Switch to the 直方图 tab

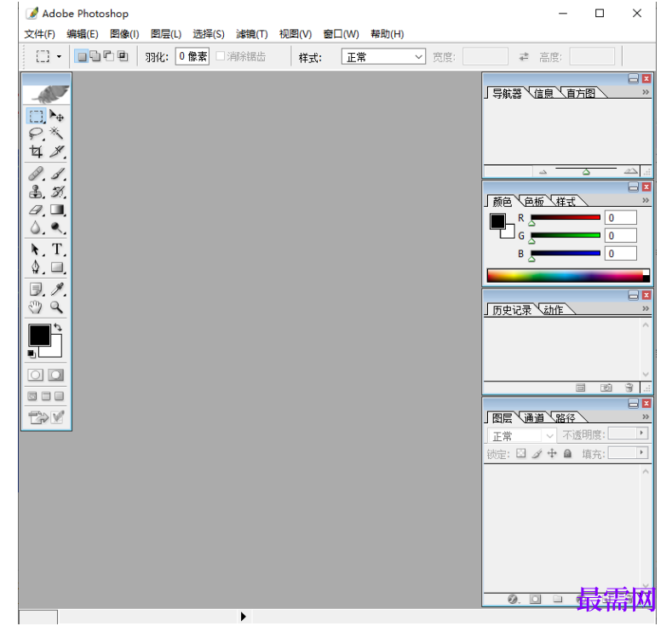coord(581,94)
